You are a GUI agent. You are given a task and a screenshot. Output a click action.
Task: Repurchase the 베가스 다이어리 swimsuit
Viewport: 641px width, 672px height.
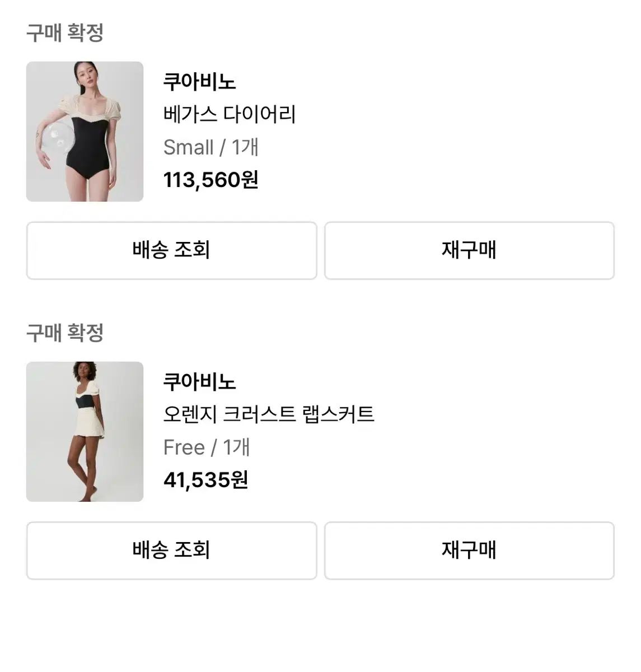tap(469, 250)
